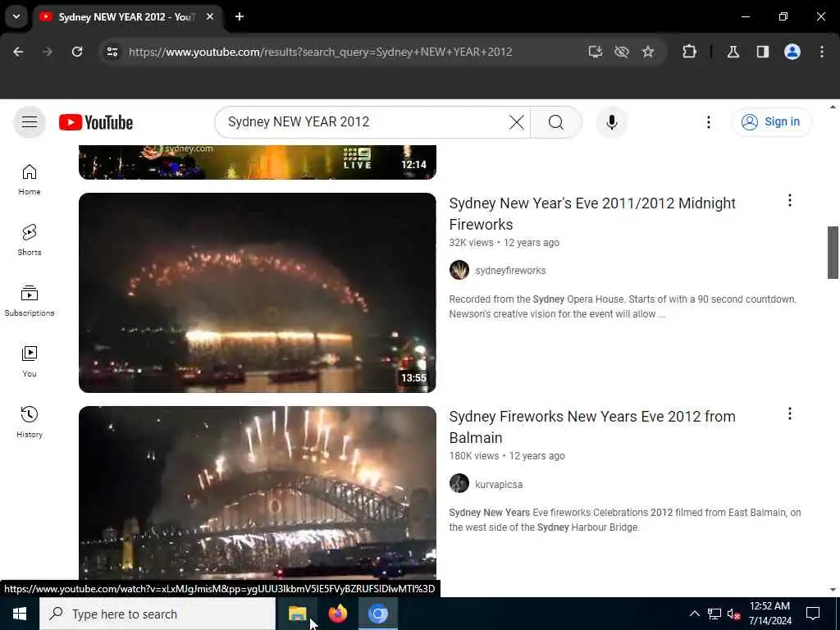Play the 13:55 Midnight Fireworks thumbnail

257,293
